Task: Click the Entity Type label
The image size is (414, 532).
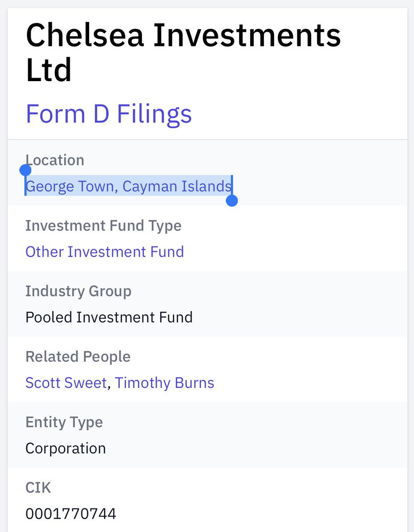Action: tap(64, 422)
